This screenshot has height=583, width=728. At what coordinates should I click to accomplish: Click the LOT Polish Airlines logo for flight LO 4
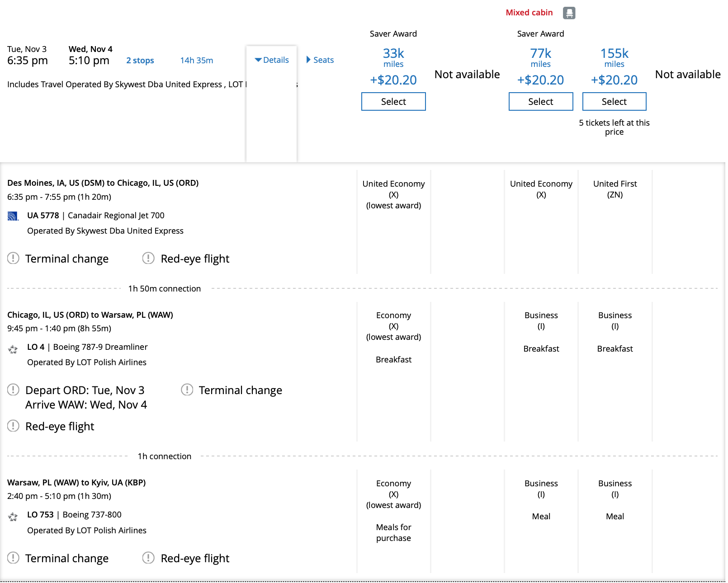coord(13,348)
